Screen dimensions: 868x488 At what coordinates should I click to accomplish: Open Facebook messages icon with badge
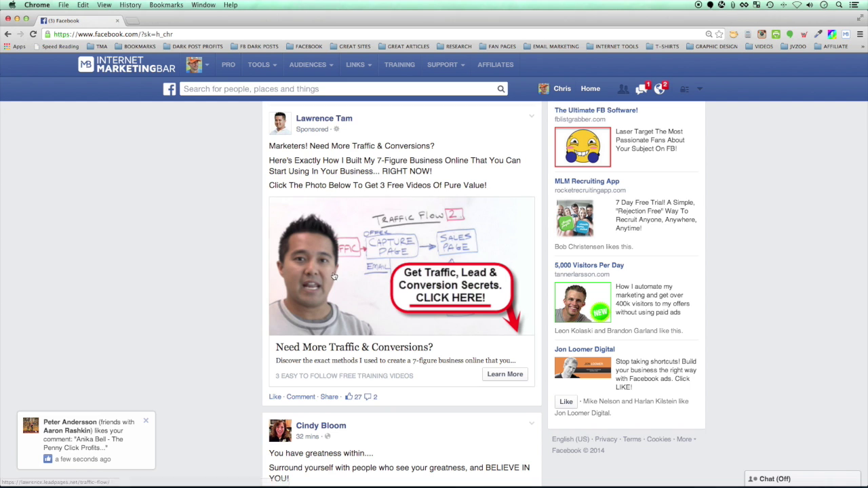click(642, 89)
